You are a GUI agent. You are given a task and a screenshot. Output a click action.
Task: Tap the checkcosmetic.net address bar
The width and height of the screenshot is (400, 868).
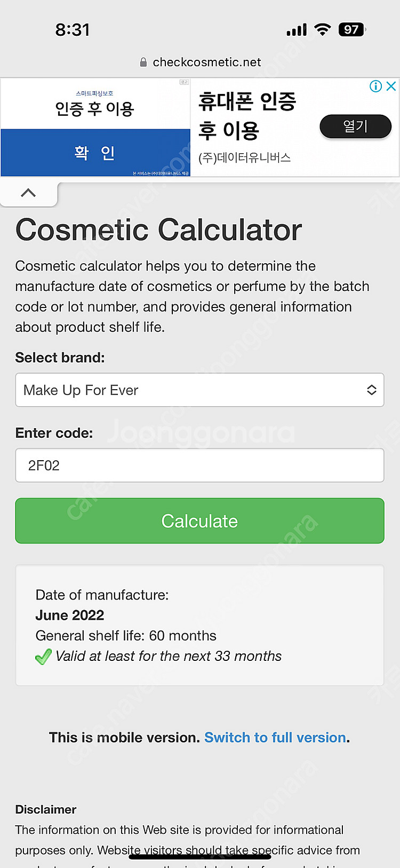coord(200,62)
